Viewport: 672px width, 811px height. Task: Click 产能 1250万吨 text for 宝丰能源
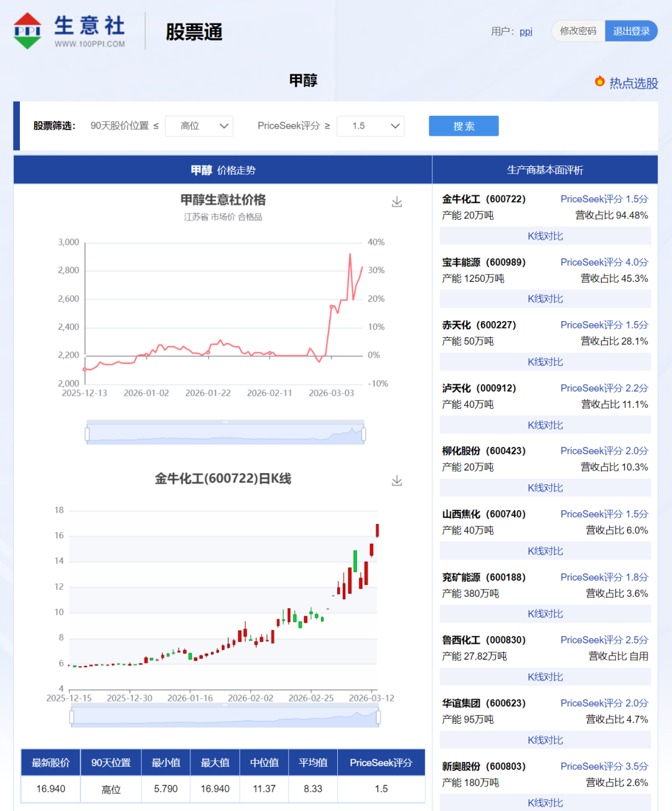(473, 278)
